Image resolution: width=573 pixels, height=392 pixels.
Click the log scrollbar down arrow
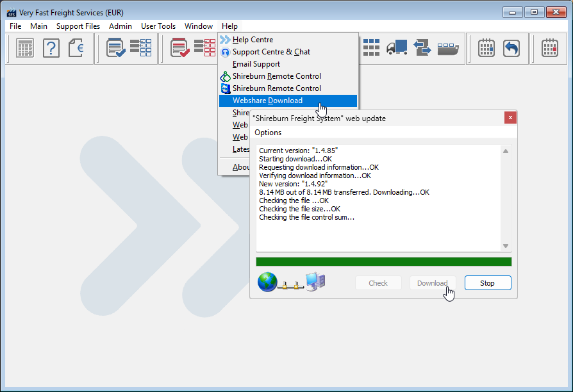506,246
